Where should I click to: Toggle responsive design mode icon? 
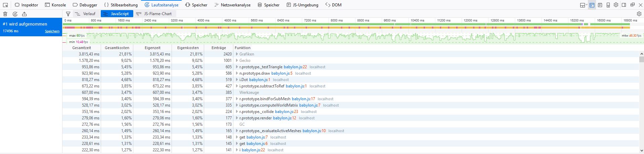click(608, 5)
